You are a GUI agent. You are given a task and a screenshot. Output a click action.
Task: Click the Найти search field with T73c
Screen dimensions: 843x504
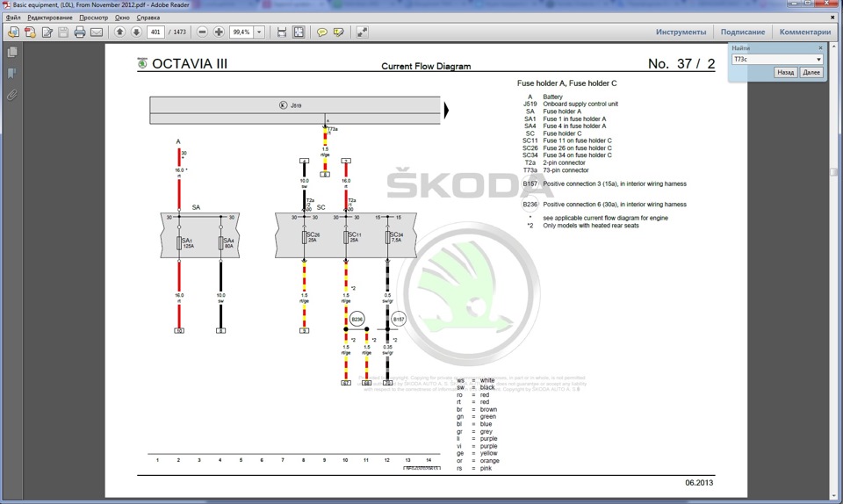coord(773,59)
